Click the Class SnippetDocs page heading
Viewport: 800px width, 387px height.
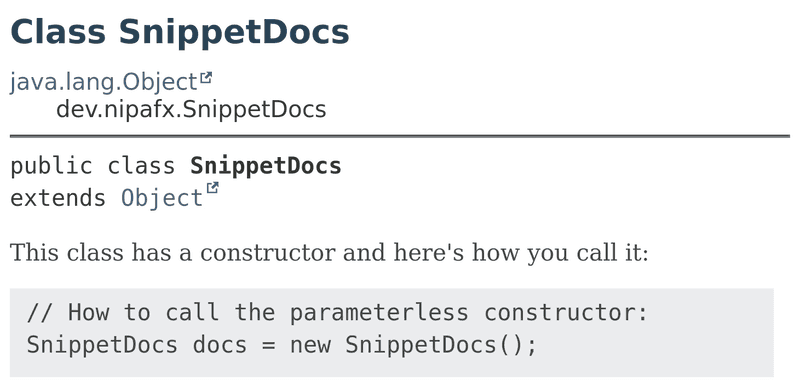click(180, 32)
